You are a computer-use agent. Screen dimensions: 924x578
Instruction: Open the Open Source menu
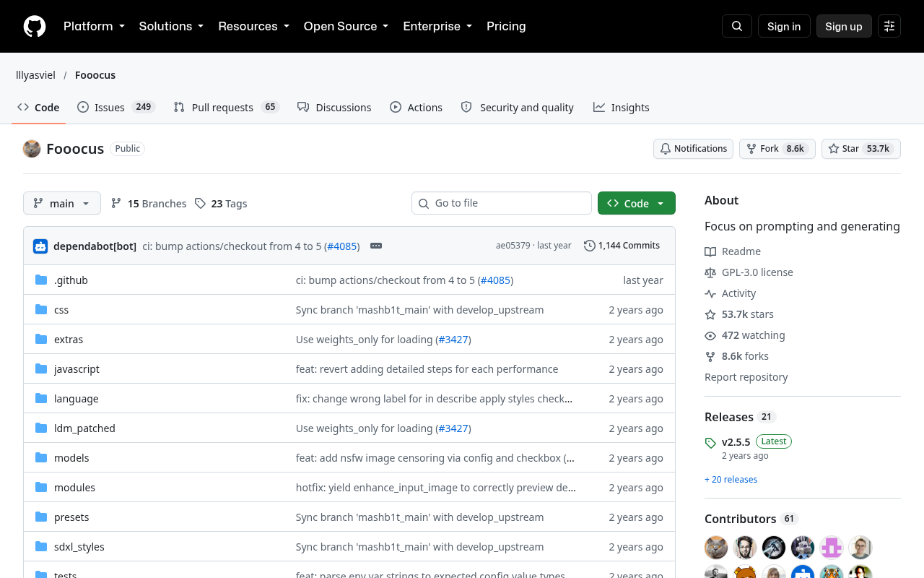[x=346, y=26]
